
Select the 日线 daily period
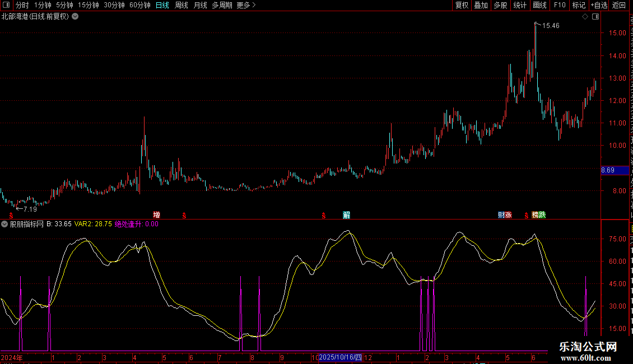162,5
